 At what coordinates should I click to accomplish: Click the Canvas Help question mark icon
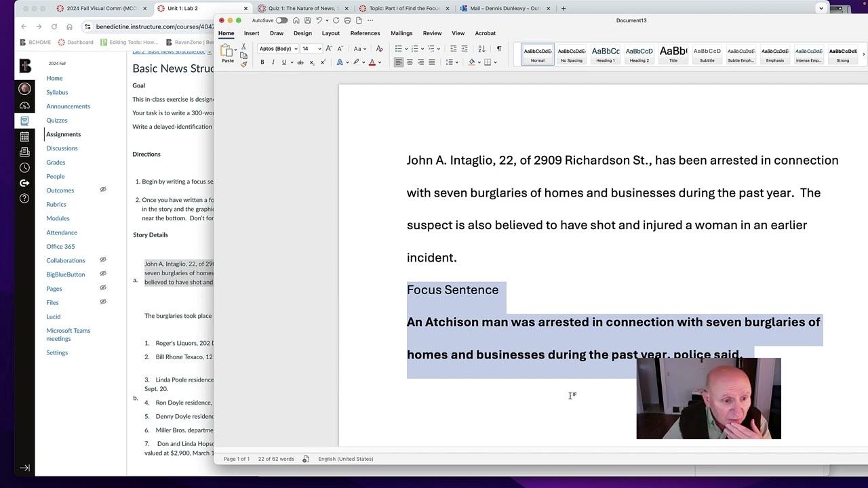(24, 199)
